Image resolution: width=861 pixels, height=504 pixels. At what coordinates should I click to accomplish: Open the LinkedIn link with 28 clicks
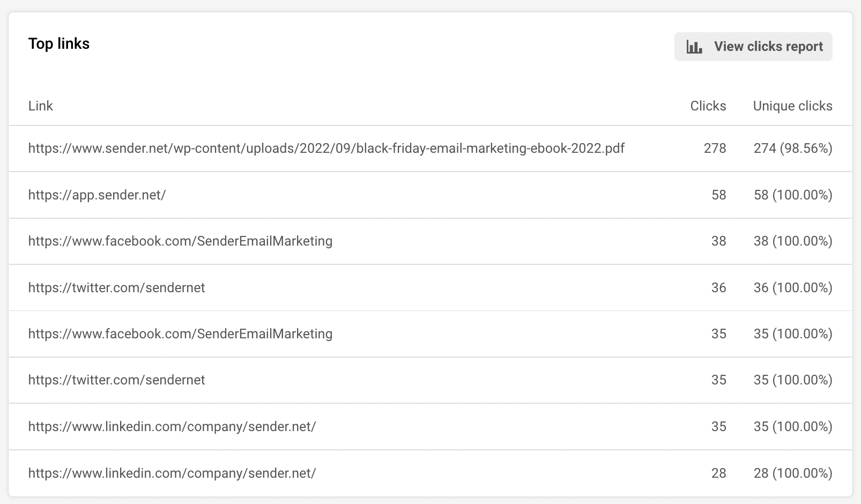pos(172,473)
